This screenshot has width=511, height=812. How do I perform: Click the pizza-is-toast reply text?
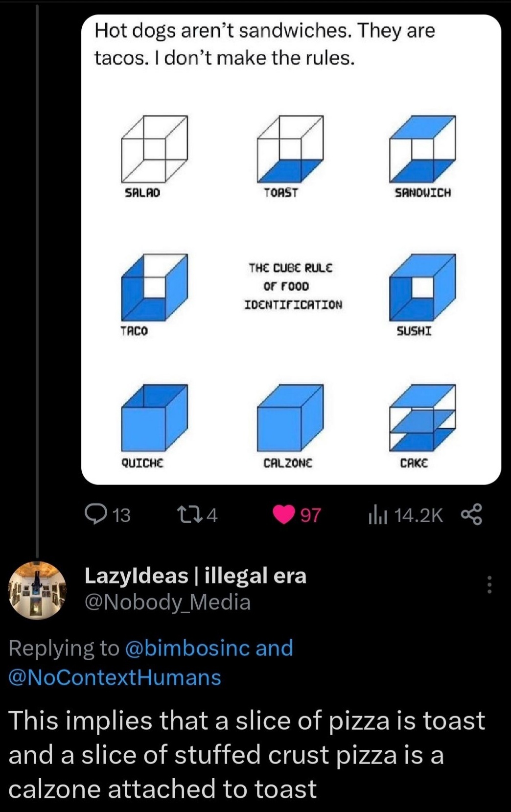pyautogui.click(x=247, y=754)
